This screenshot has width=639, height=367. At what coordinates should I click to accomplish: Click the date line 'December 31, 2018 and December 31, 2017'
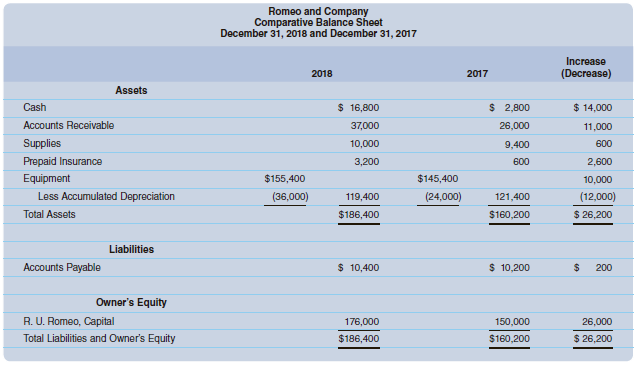(318, 33)
